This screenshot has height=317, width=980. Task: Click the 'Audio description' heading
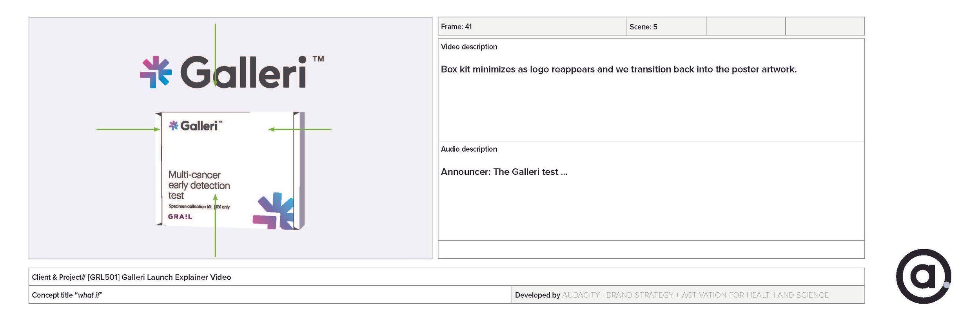(469, 149)
